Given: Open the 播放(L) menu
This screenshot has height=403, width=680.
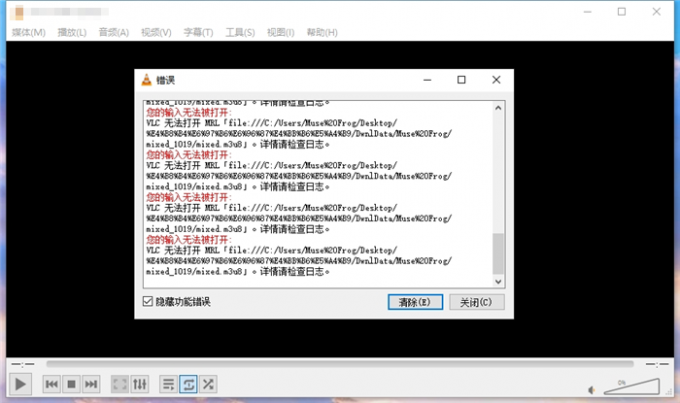Looking at the screenshot, I should tap(72, 32).
